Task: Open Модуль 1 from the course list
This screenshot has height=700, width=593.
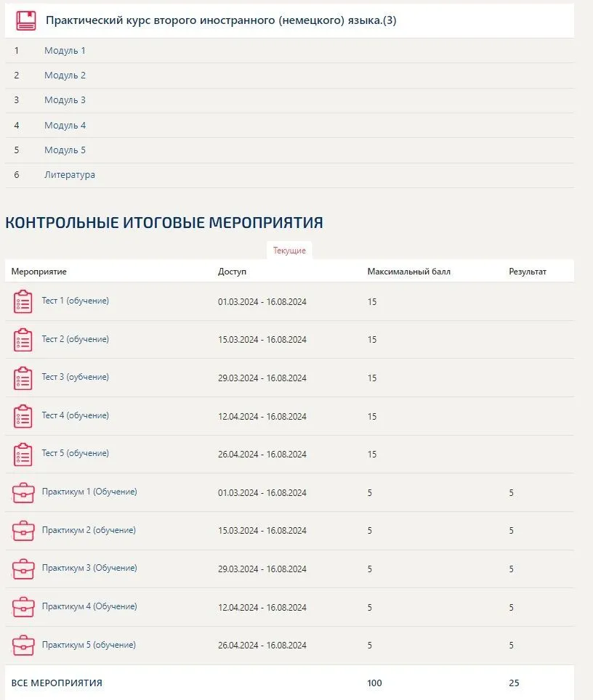Action: point(65,51)
